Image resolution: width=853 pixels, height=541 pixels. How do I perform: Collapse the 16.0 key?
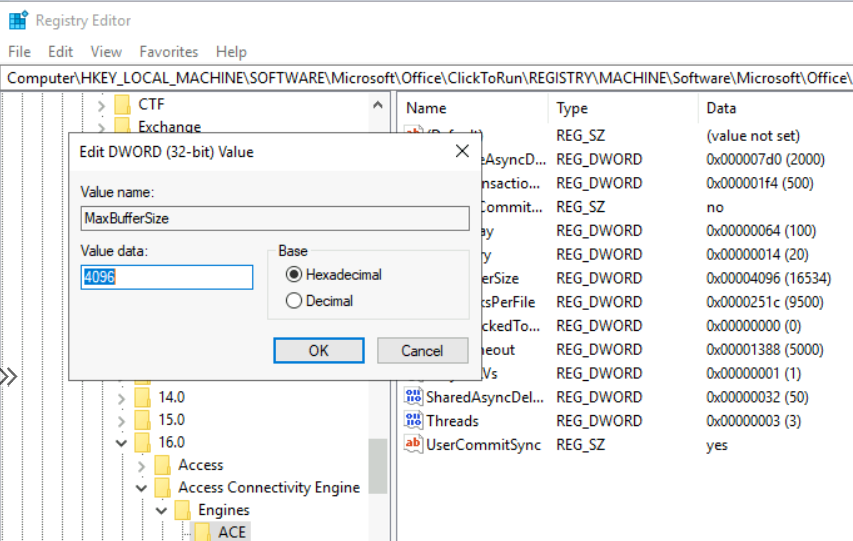point(121,443)
